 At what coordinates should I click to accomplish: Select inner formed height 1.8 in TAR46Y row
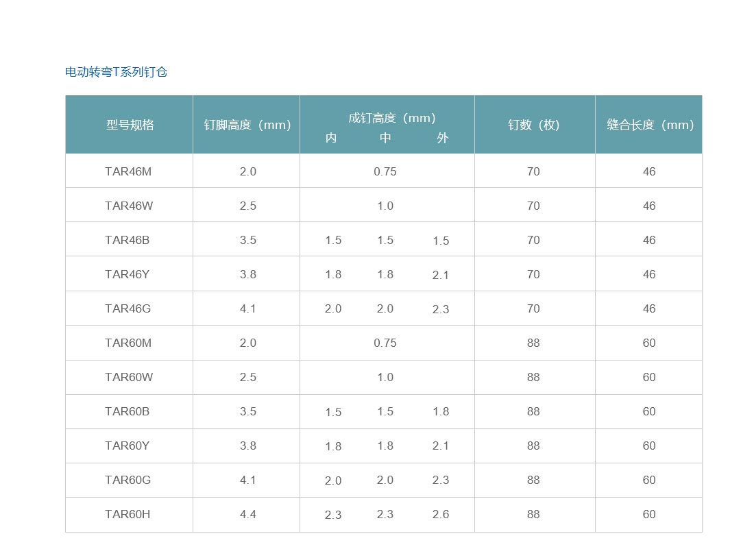[x=333, y=274]
